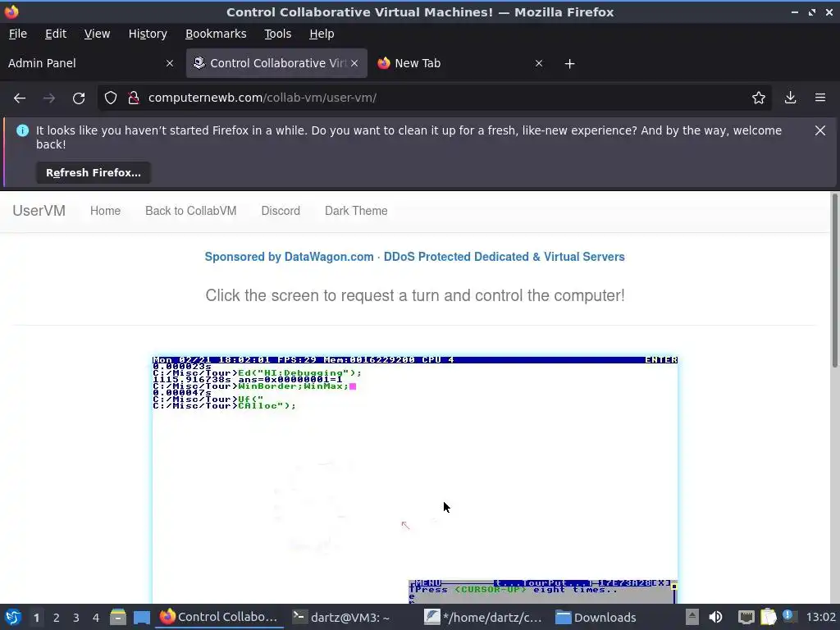This screenshot has height=630, width=840.
Task: Close the New Tab tab
Action: pos(539,63)
